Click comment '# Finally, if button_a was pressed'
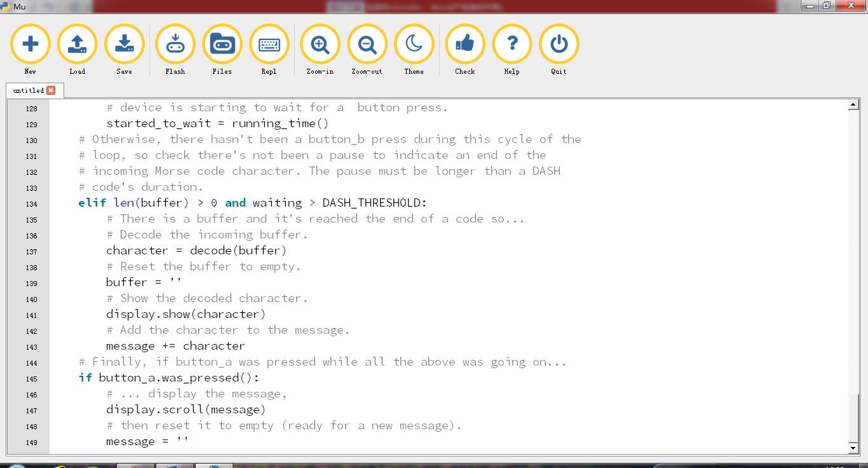Viewport: 868px width, 468px height. coord(322,362)
